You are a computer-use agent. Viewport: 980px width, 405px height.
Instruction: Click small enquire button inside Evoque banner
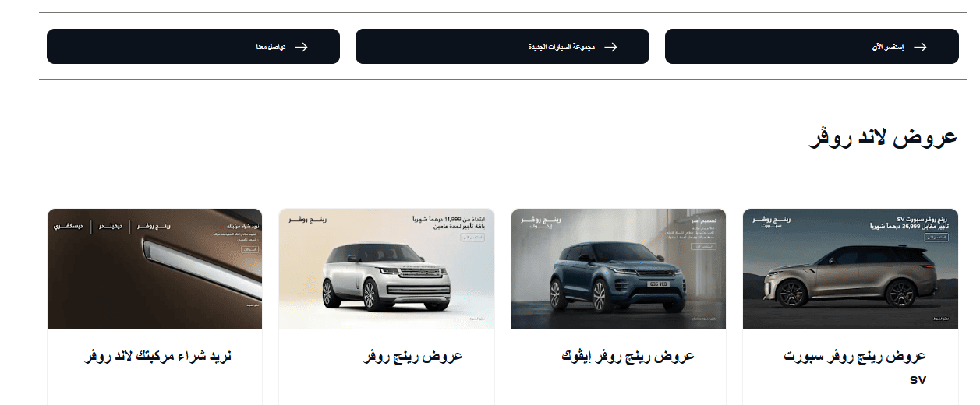point(704,247)
